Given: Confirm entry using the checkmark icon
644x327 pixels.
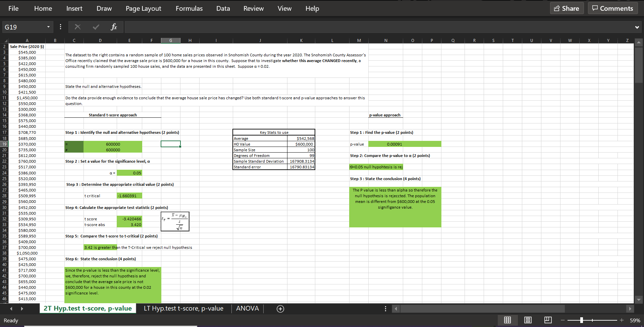Looking at the screenshot, I should tap(96, 27).
